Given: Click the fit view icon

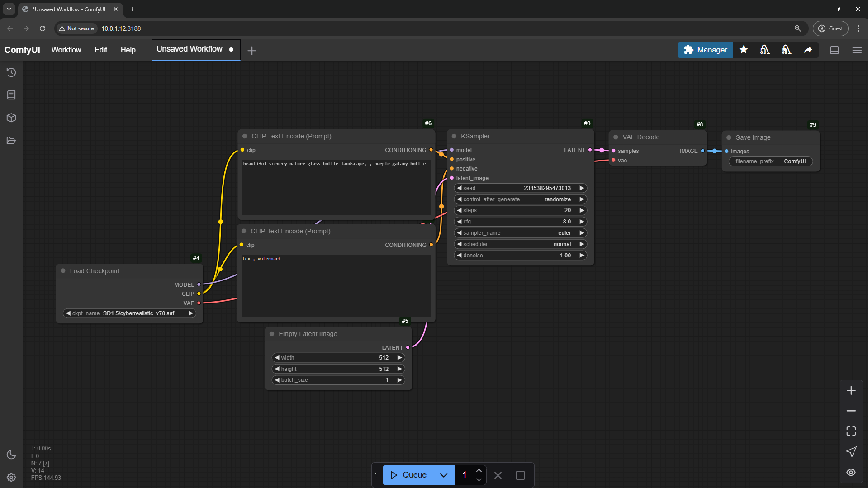Looking at the screenshot, I should (x=851, y=431).
